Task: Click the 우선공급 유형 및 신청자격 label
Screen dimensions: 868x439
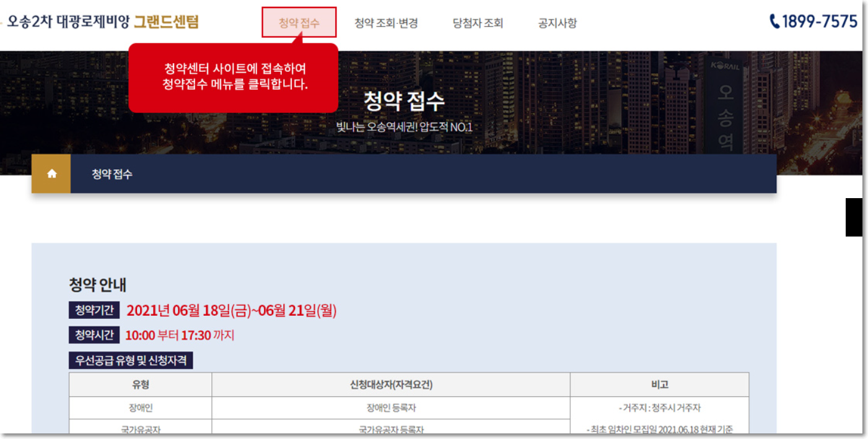Action: coord(131,360)
